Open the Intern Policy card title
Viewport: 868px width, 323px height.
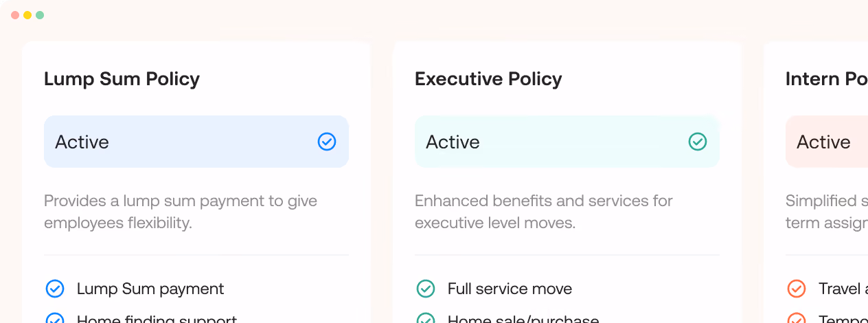(x=827, y=79)
